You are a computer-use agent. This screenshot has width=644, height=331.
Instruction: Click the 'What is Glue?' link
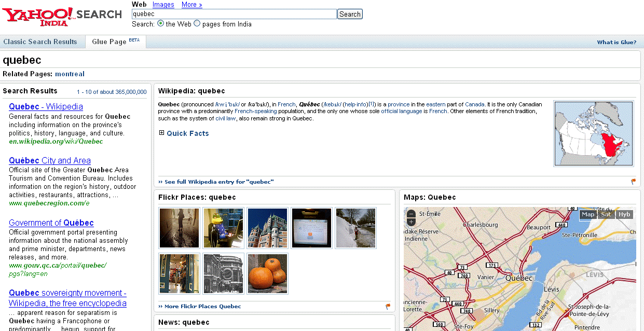616,43
